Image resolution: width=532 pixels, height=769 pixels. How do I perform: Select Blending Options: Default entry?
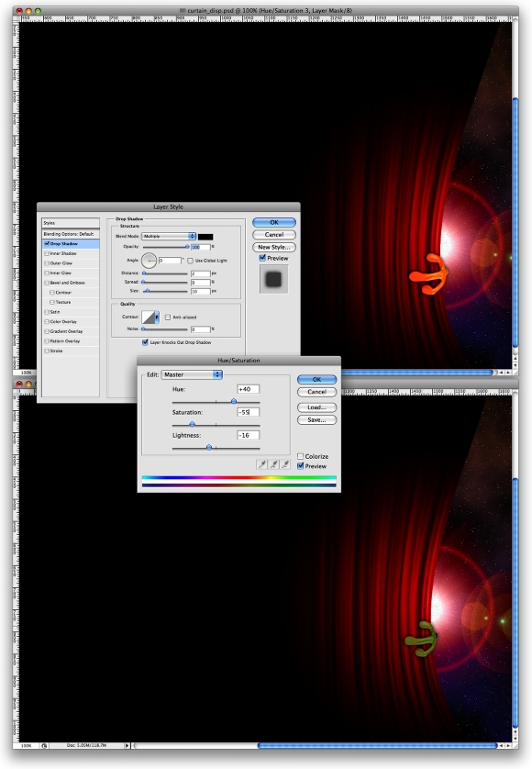[71, 234]
